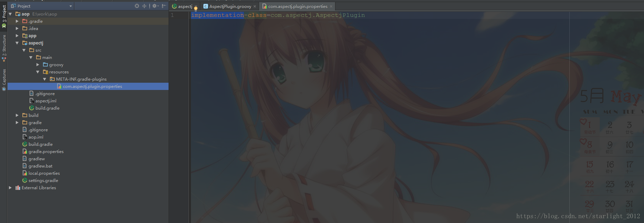Expand External Libraries node
Screen dimensions: 644x223
click(x=10, y=188)
